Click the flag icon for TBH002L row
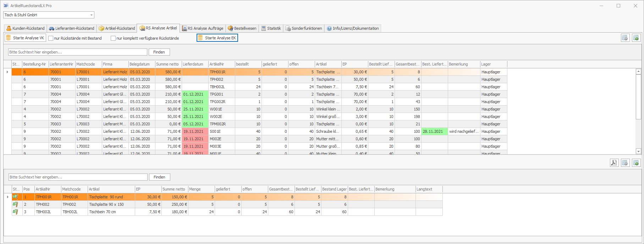This screenshot has height=244, width=644. coord(15,212)
